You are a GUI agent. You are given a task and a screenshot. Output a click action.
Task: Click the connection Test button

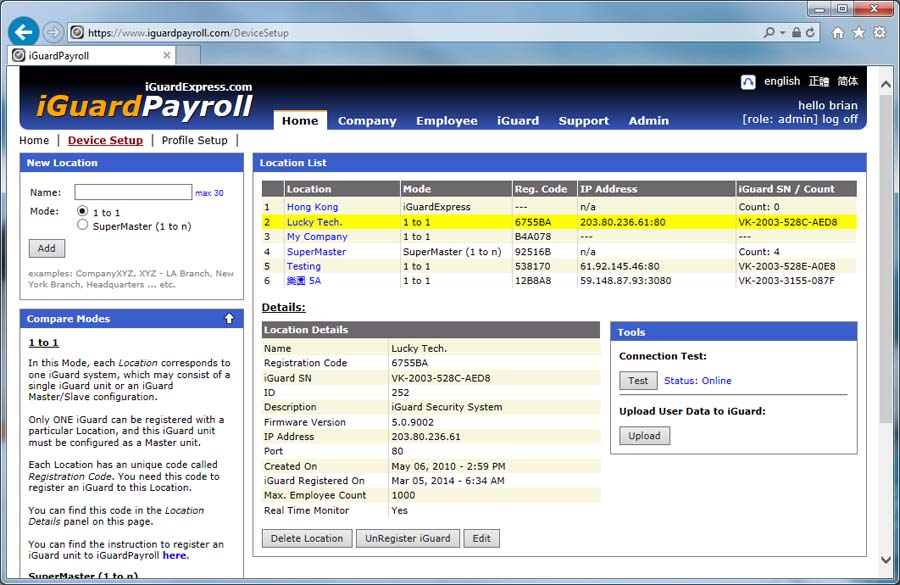[638, 381]
